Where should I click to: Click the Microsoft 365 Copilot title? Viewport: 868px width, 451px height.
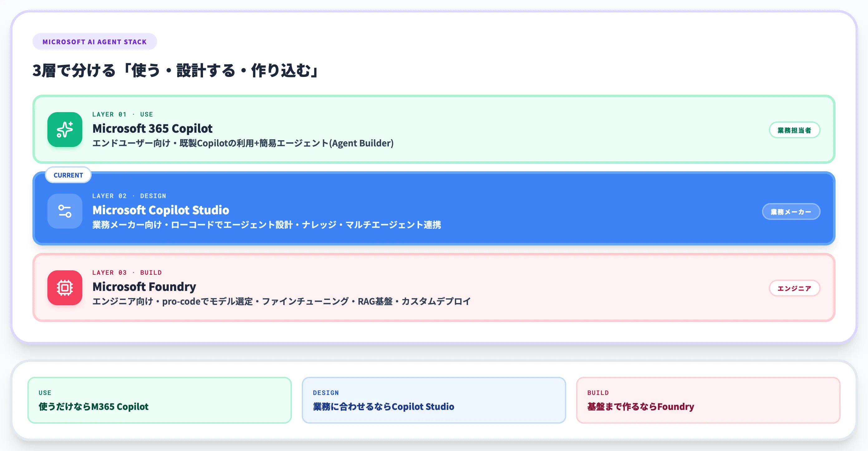(152, 129)
